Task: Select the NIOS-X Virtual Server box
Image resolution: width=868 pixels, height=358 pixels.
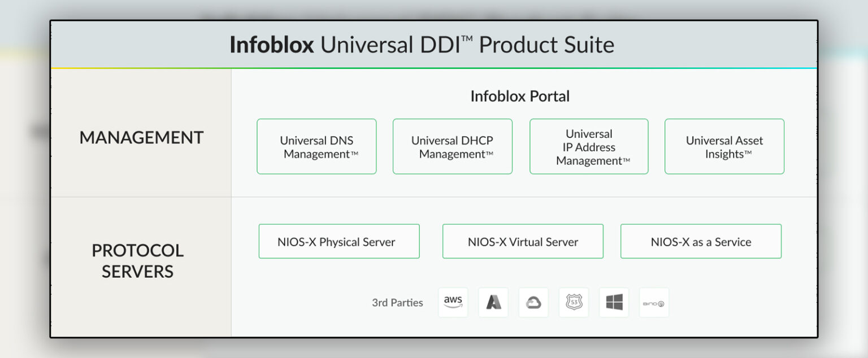Action: [522, 241]
